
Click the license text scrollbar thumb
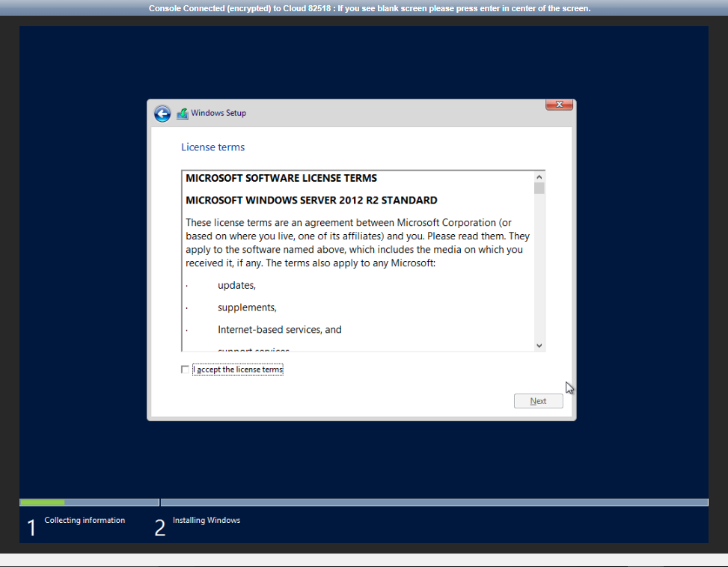pos(539,188)
